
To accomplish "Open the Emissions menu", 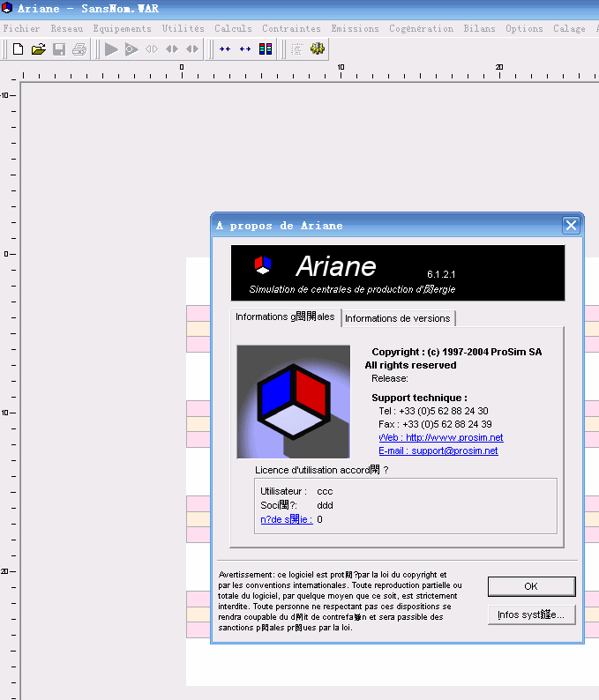I will pyautogui.click(x=356, y=28).
